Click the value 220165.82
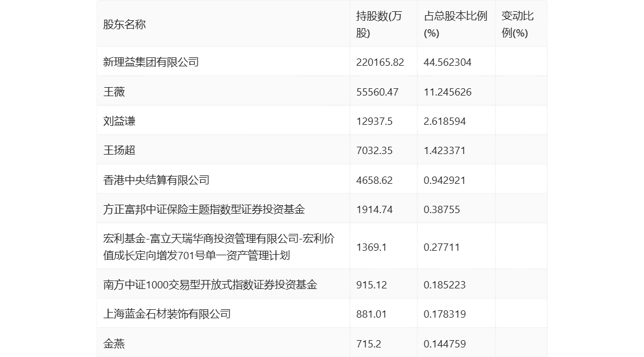This screenshot has width=644, height=357. pyautogui.click(x=380, y=62)
